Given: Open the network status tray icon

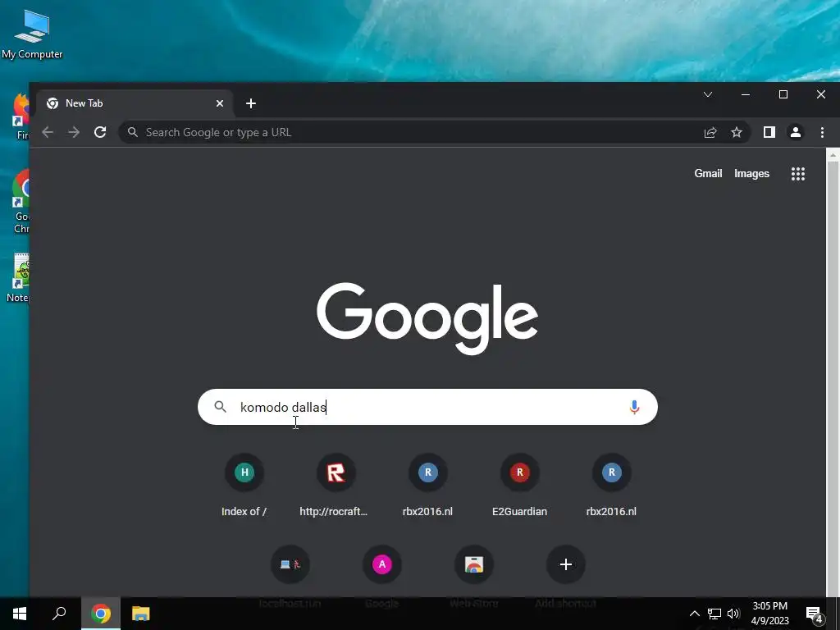Looking at the screenshot, I should pyautogui.click(x=714, y=614).
